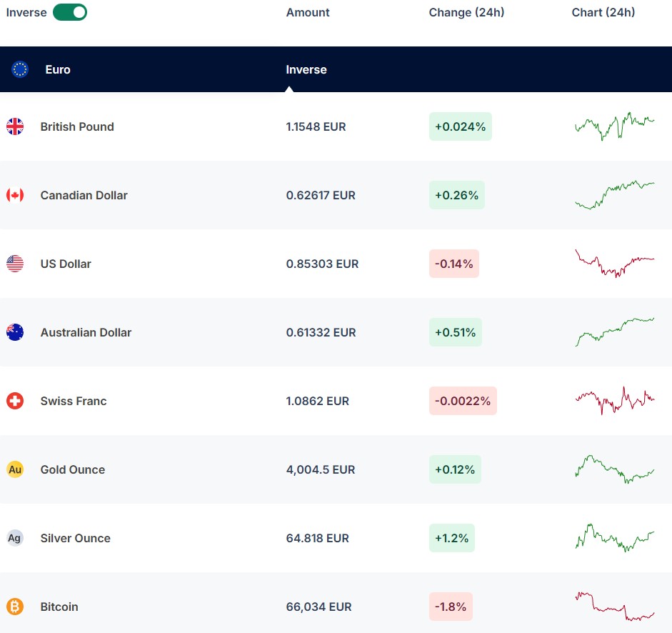The image size is (672, 633).
Task: View the US Dollar 24h chart
Action: coord(614,264)
